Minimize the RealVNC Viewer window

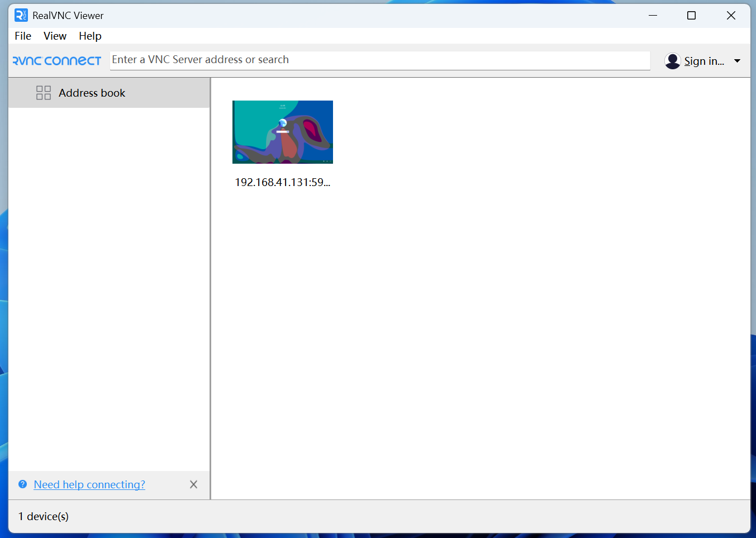point(653,15)
